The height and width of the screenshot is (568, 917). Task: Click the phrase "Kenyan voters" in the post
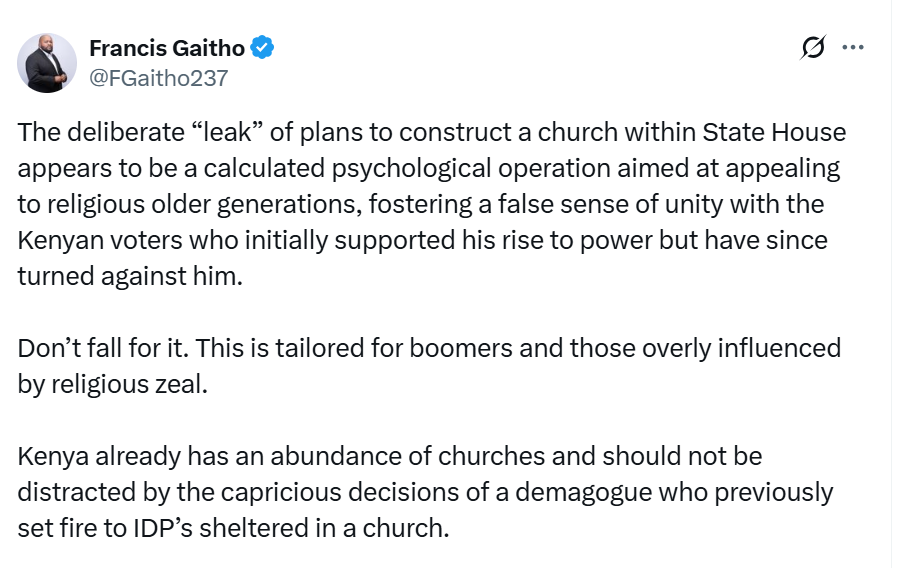pyautogui.click(x=100, y=240)
